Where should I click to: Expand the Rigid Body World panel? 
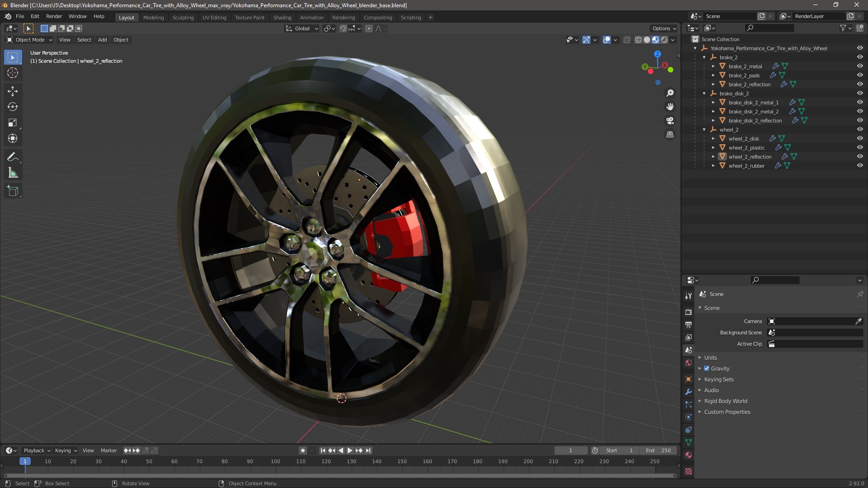coord(725,401)
